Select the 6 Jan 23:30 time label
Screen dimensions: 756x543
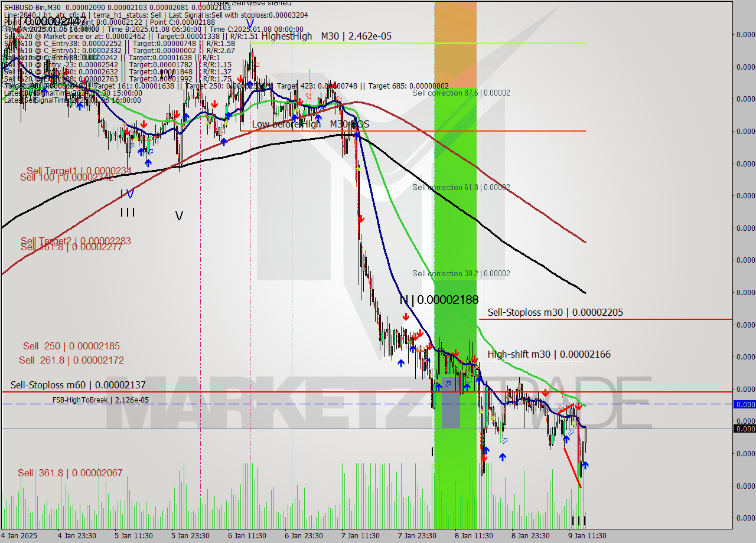pyautogui.click(x=304, y=536)
